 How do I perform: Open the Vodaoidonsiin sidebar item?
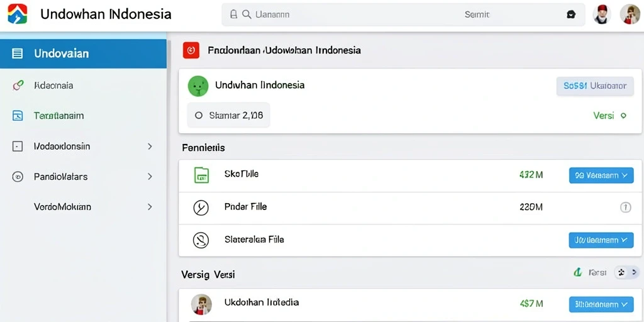click(83, 146)
